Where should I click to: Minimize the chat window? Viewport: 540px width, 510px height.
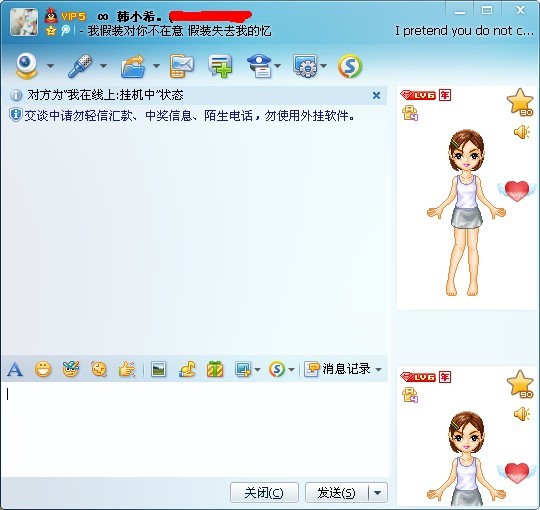click(x=460, y=11)
